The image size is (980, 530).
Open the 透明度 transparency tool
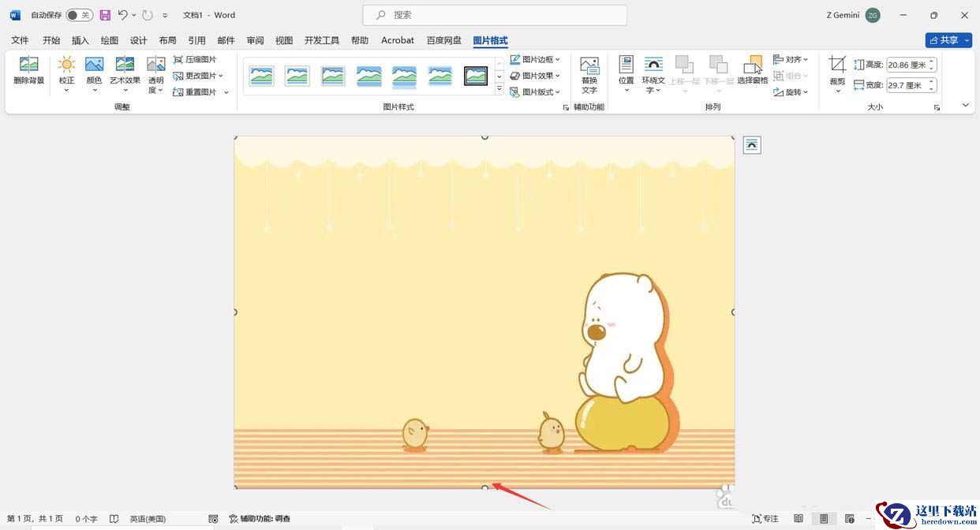point(156,75)
